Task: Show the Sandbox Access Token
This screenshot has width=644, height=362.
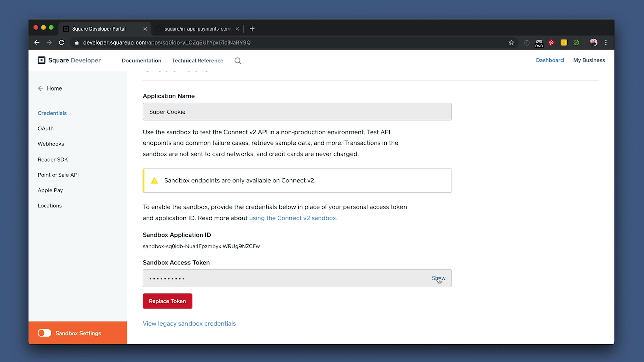Action: 438,278
